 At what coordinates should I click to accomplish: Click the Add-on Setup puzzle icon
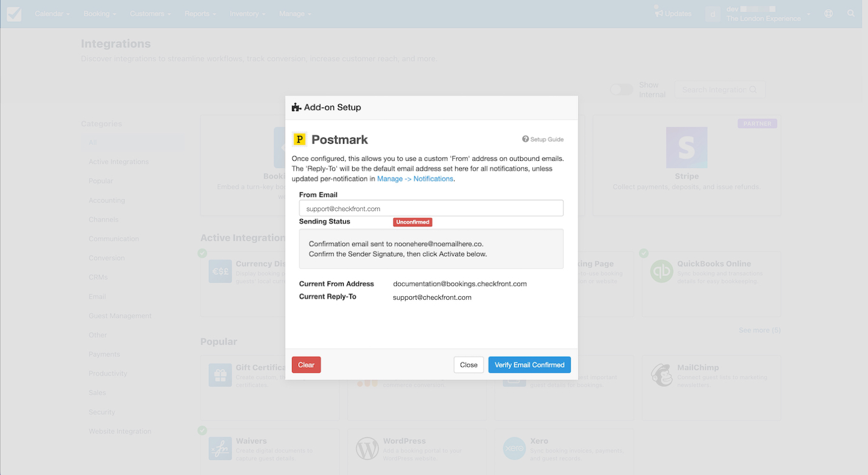pyautogui.click(x=296, y=107)
